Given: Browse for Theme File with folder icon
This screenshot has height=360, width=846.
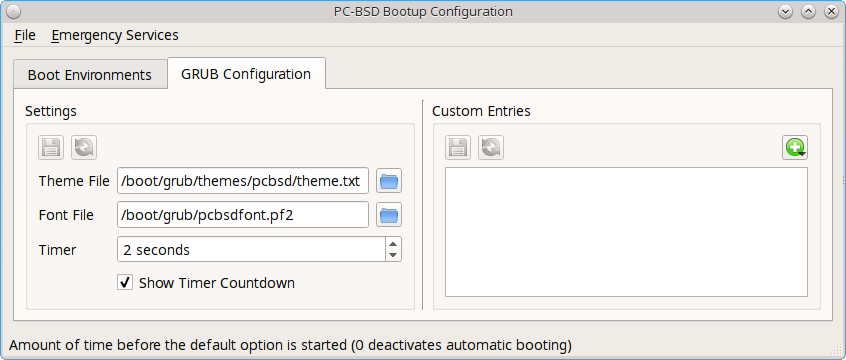Looking at the screenshot, I should (x=388, y=181).
